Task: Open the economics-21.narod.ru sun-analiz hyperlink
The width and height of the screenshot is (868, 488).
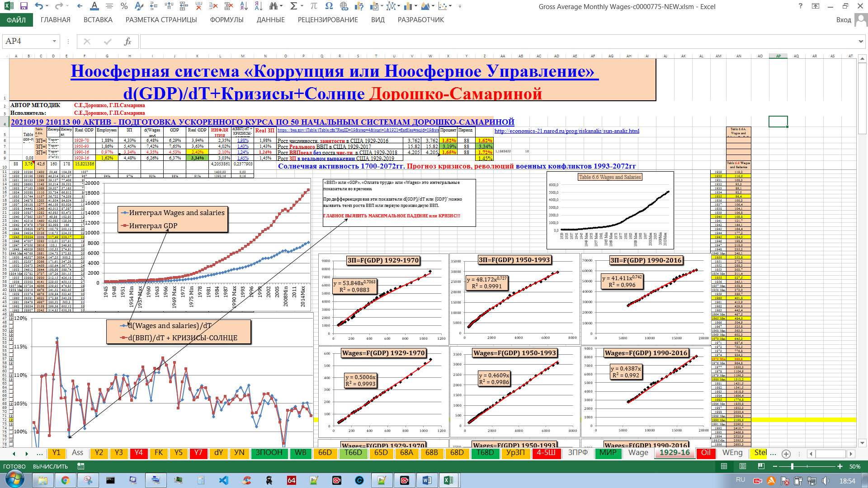Action: pyautogui.click(x=566, y=131)
